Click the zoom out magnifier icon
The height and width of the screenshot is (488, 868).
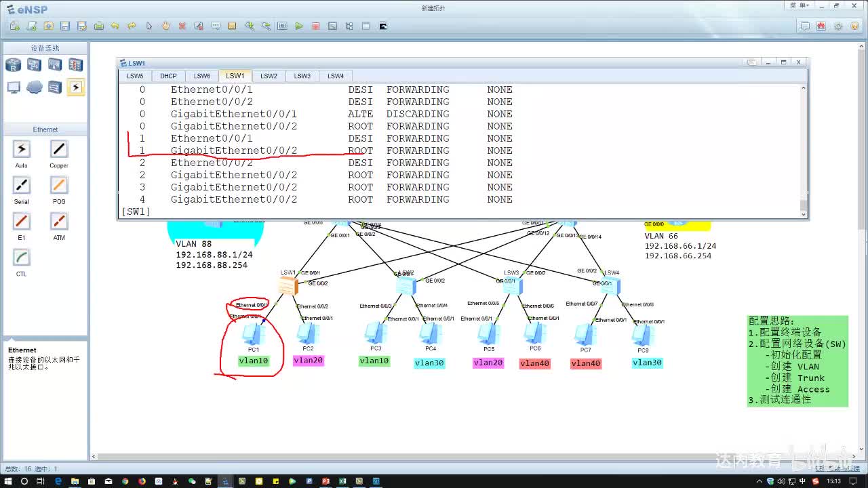[266, 26]
